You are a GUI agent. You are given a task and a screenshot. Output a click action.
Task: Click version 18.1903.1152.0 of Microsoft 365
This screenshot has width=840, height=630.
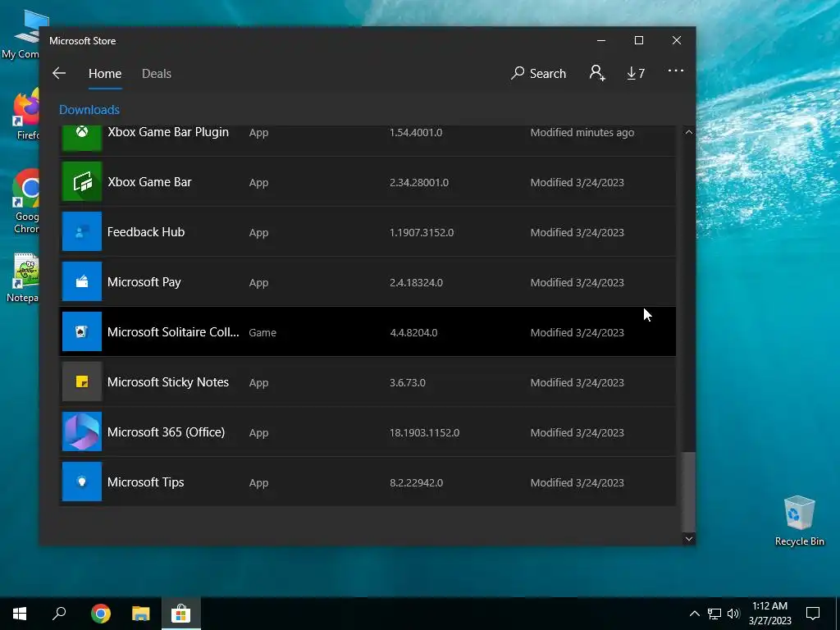pos(424,433)
